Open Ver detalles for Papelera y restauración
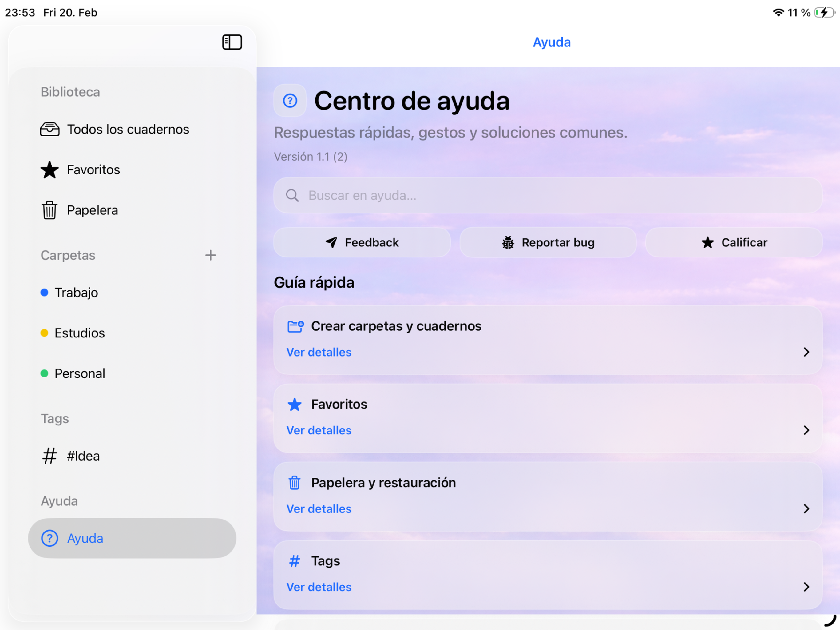This screenshot has width=840, height=630. tap(319, 509)
